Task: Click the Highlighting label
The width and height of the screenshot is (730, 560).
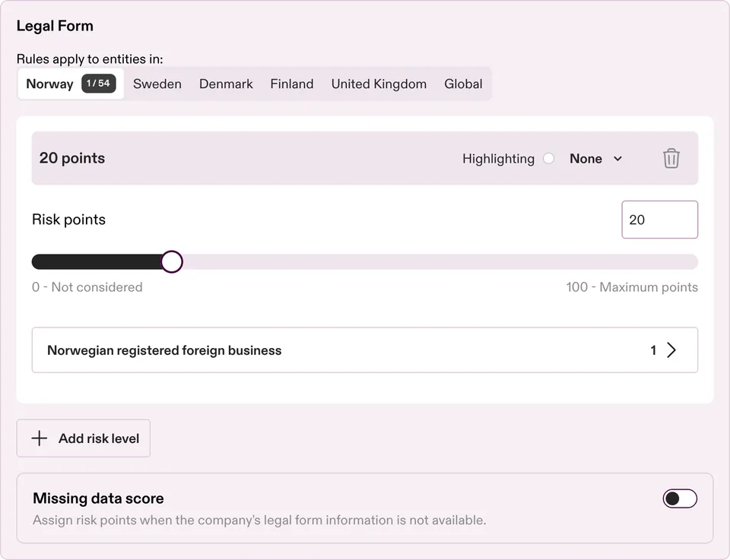Action: [498, 159]
